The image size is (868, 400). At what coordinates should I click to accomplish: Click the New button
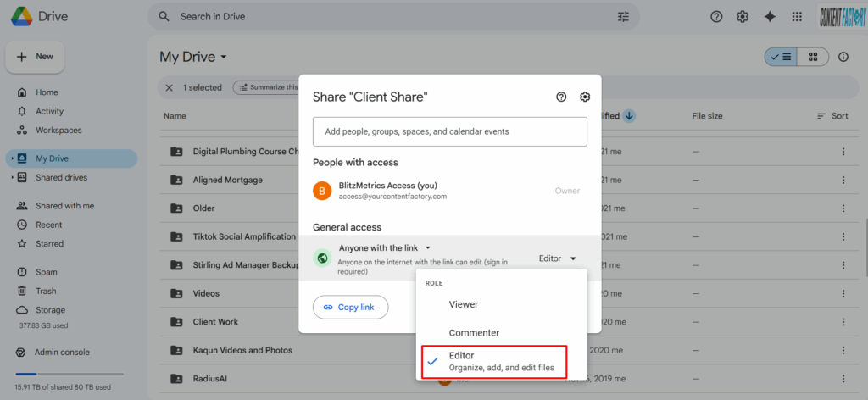(36, 57)
